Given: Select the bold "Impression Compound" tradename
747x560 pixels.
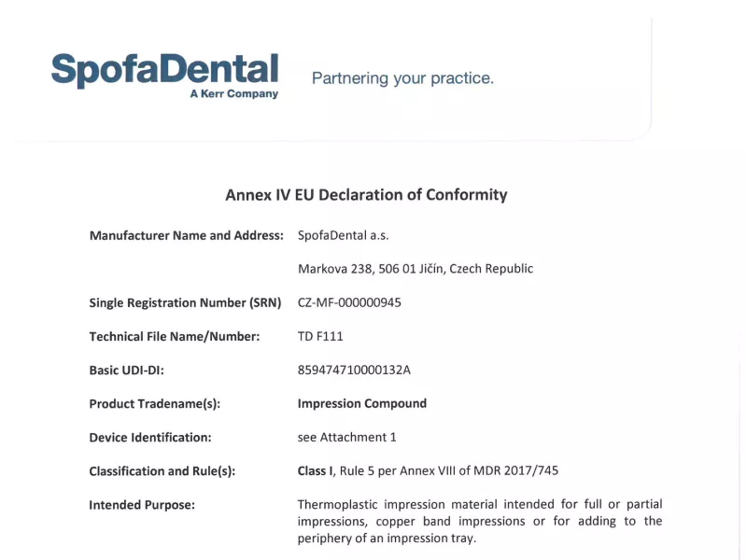Looking at the screenshot, I should (x=361, y=404).
